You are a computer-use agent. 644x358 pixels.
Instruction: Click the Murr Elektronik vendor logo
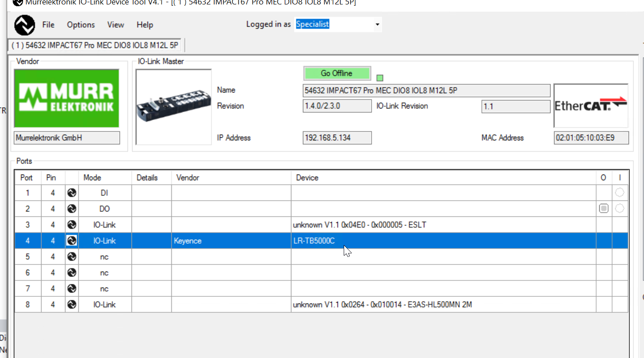coord(66,98)
